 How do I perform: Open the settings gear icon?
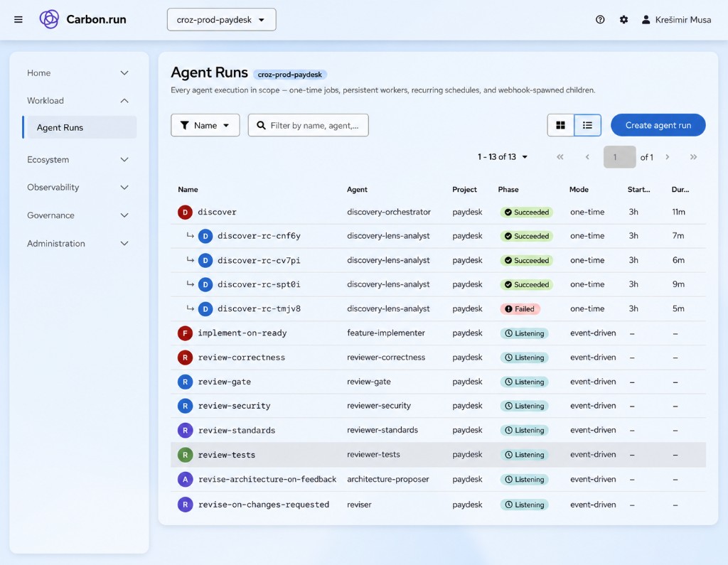tap(623, 19)
